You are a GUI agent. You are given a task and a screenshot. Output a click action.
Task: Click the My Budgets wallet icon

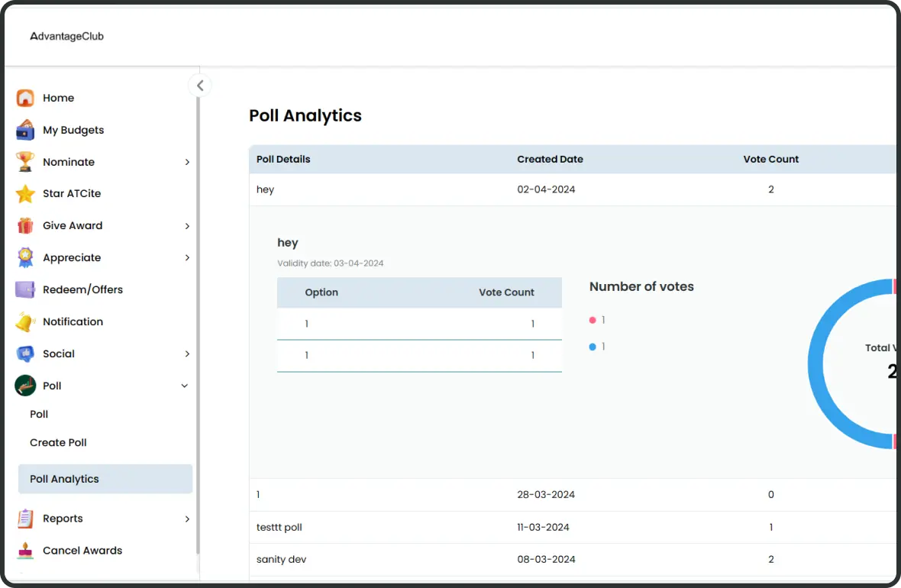25,130
